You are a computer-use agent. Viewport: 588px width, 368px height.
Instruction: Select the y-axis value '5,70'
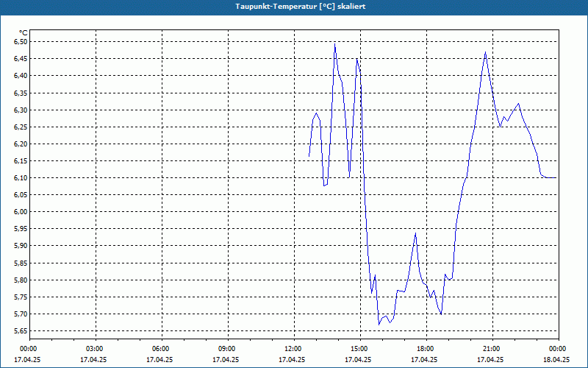tap(21, 314)
